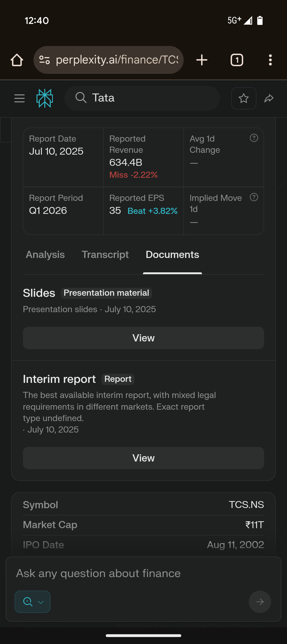Screen dimensions: 287x644
Task: Open the hamburger sidebar menu
Action: (x=19, y=98)
